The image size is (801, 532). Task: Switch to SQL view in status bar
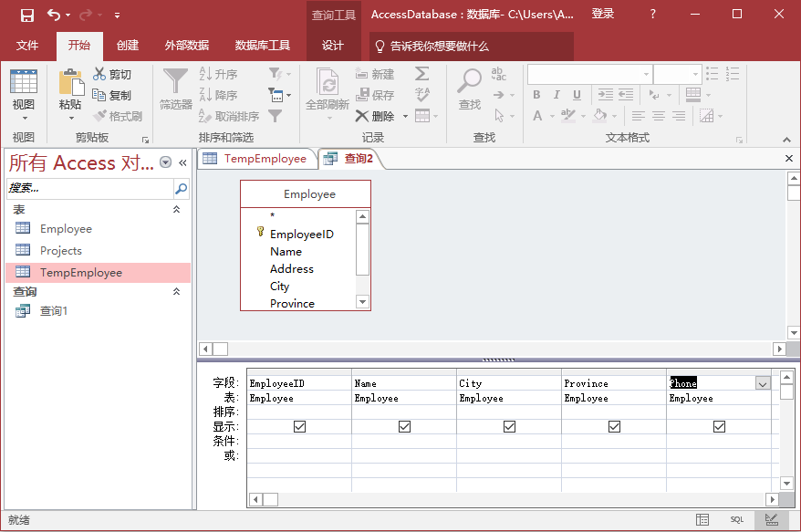click(x=736, y=519)
